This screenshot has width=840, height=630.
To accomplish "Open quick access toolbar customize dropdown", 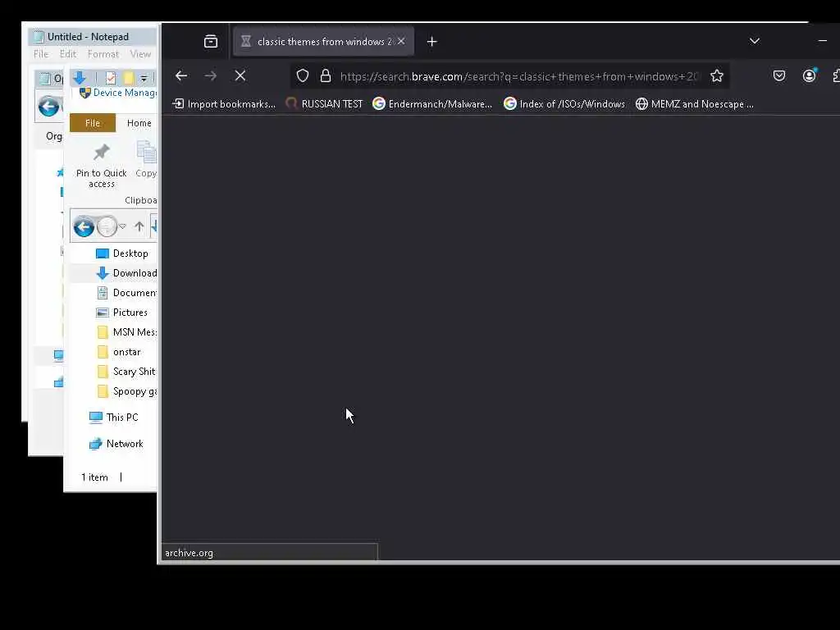I will (x=144, y=79).
